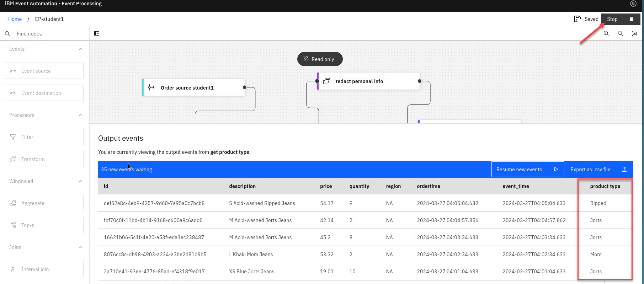
Task: Click the user profile avatar icon
Action: pos(633,4)
